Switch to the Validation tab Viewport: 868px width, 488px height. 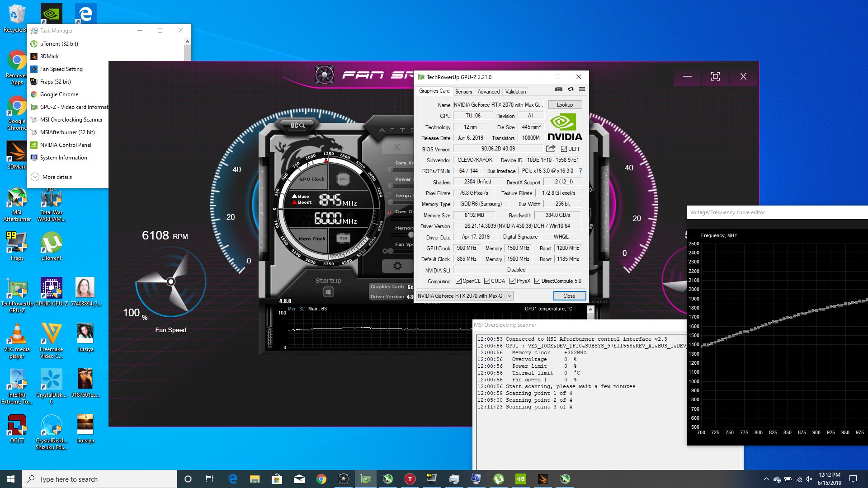pos(515,92)
